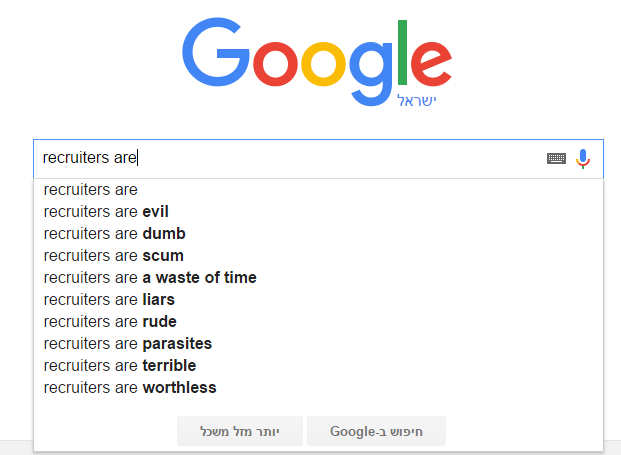Viewport: 621px width, 455px height.
Task: Pick suggestion 'recruiters are scum'
Action: [x=113, y=255]
